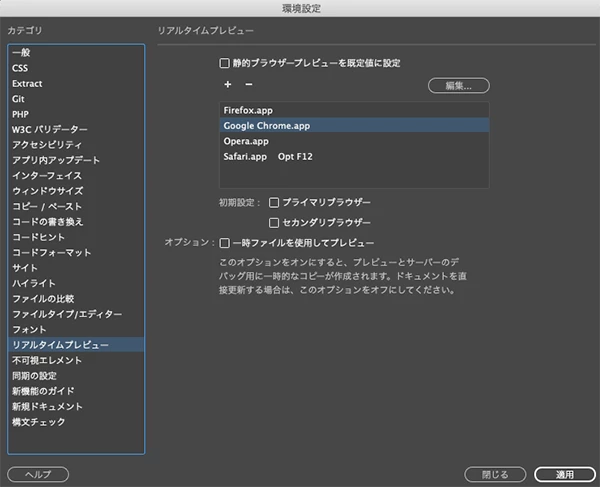Go to サイト category
Screen dimensions: 600x487
click(76, 268)
